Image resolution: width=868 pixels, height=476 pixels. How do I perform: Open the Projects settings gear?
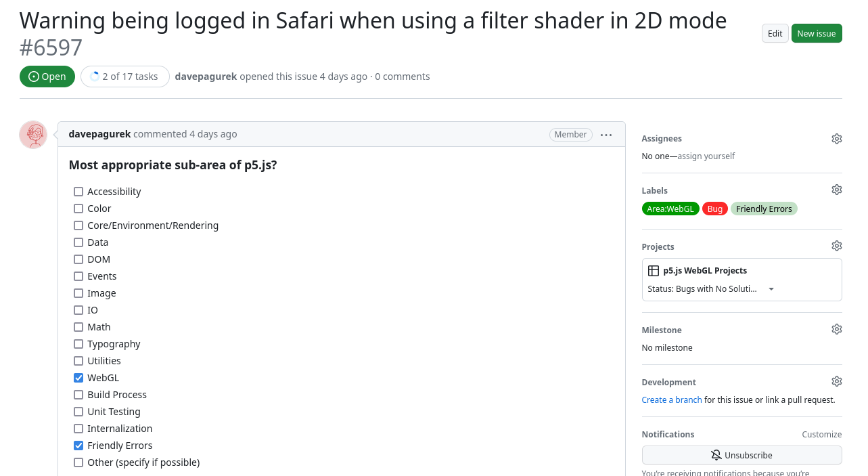tap(836, 245)
